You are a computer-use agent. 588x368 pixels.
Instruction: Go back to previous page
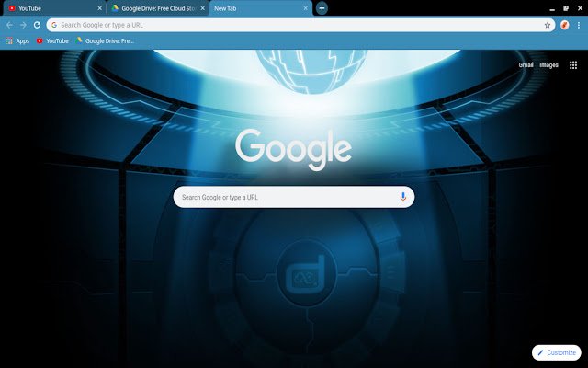tap(9, 25)
